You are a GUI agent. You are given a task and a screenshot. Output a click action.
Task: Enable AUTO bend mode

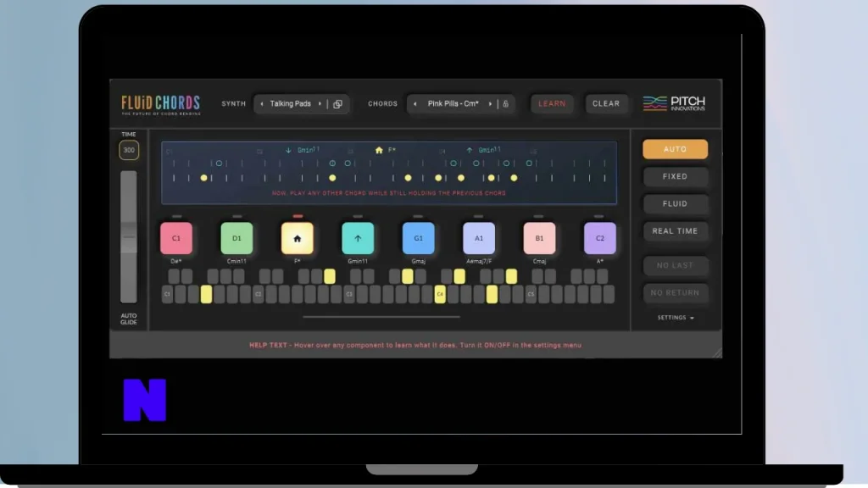click(675, 149)
